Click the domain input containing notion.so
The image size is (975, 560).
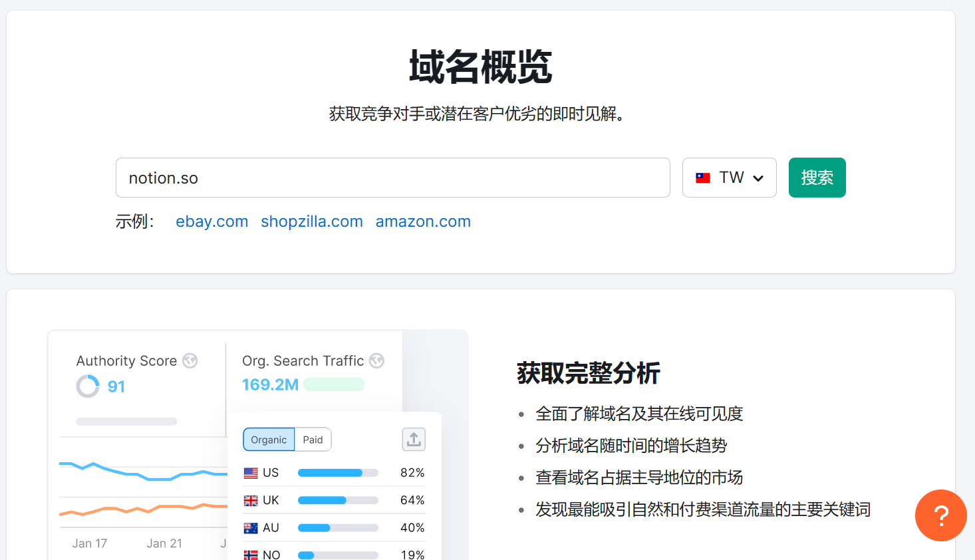(392, 178)
